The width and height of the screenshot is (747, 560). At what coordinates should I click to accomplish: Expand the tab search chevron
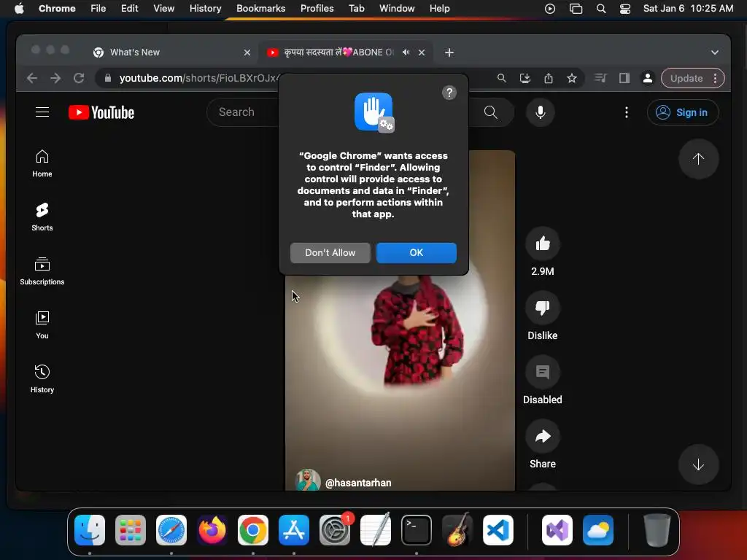click(715, 52)
